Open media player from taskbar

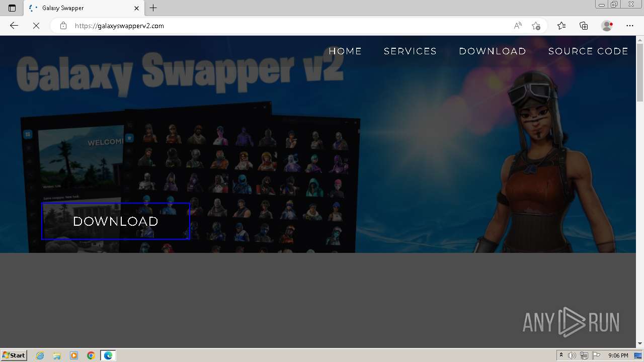[74, 355]
